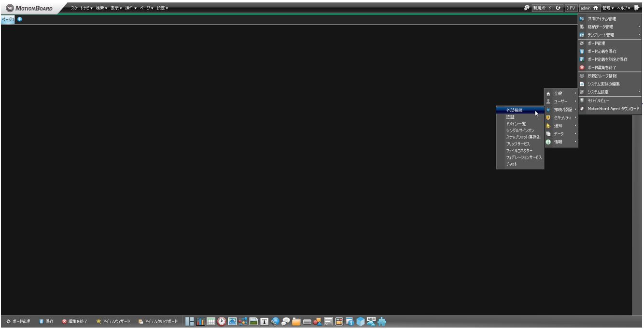Select 外部接続 in the submenu
The image size is (644, 329).
[514, 110]
